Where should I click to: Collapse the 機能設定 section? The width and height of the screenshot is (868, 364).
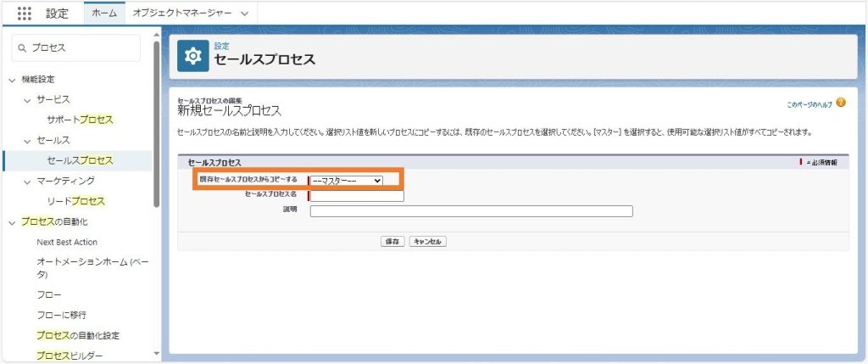(x=12, y=80)
